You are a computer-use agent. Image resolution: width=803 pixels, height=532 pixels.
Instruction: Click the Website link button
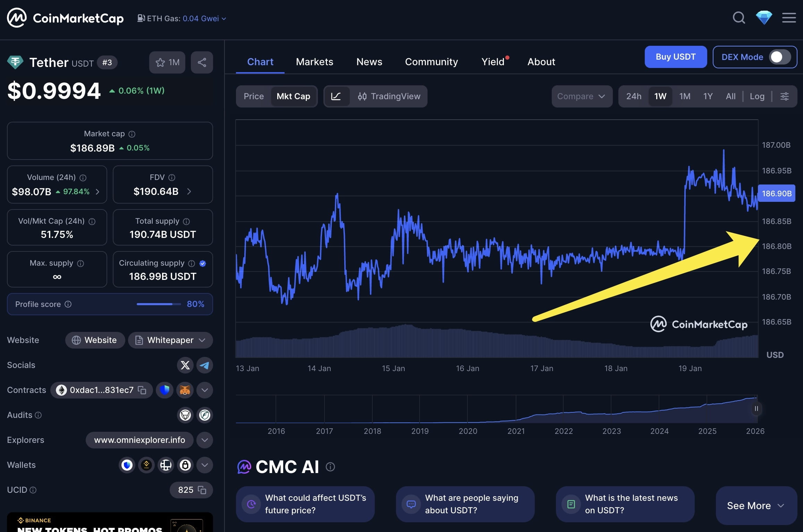[x=95, y=340]
